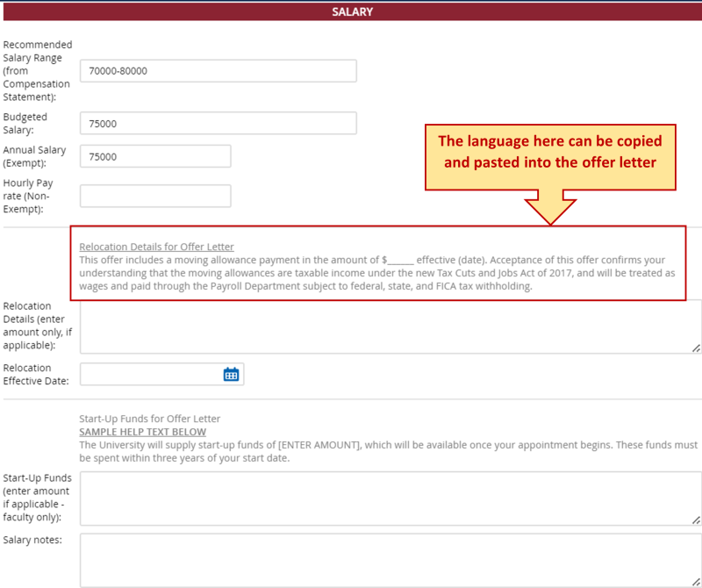
Task: Select the Annual Salary (Exempt) field
Action: coord(155,156)
